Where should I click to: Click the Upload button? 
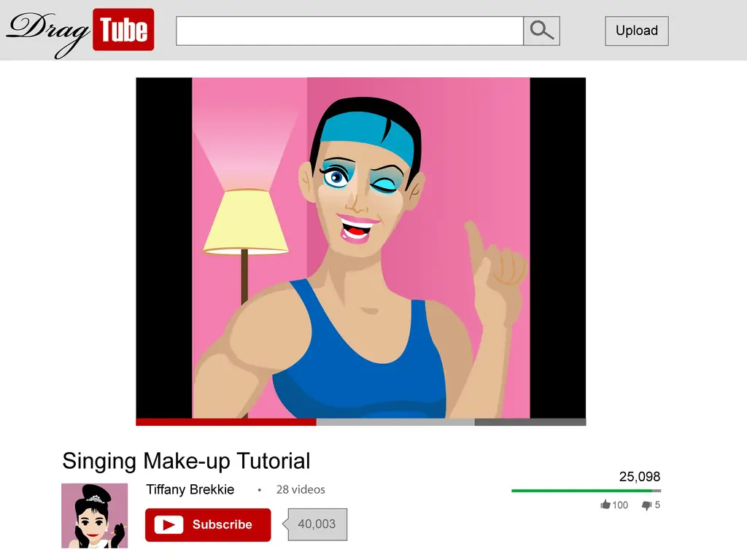pyautogui.click(x=636, y=31)
